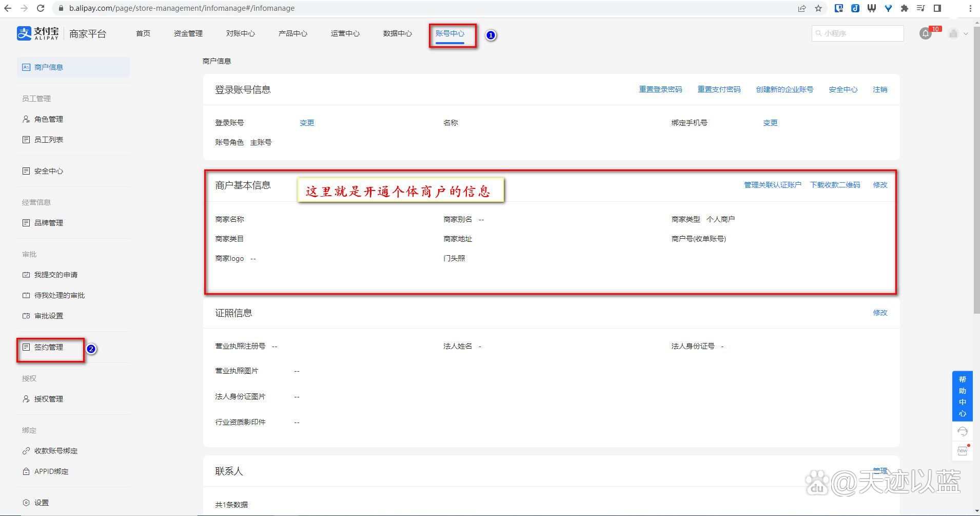Click the 角色管理 person icon
Image resolution: width=980 pixels, height=516 pixels.
tap(26, 119)
